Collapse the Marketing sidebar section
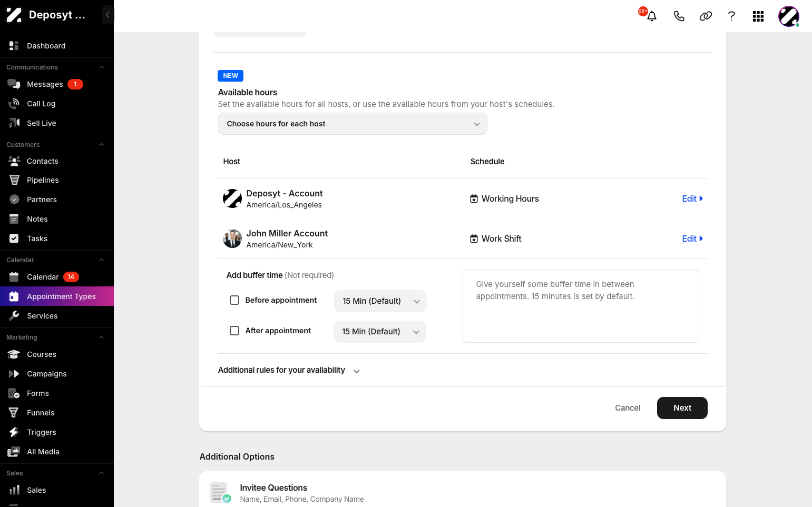This screenshot has width=812, height=507. point(102,337)
